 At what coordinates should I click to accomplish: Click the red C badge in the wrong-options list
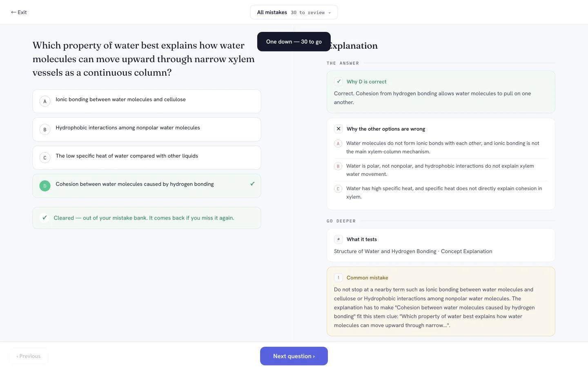pyautogui.click(x=338, y=189)
